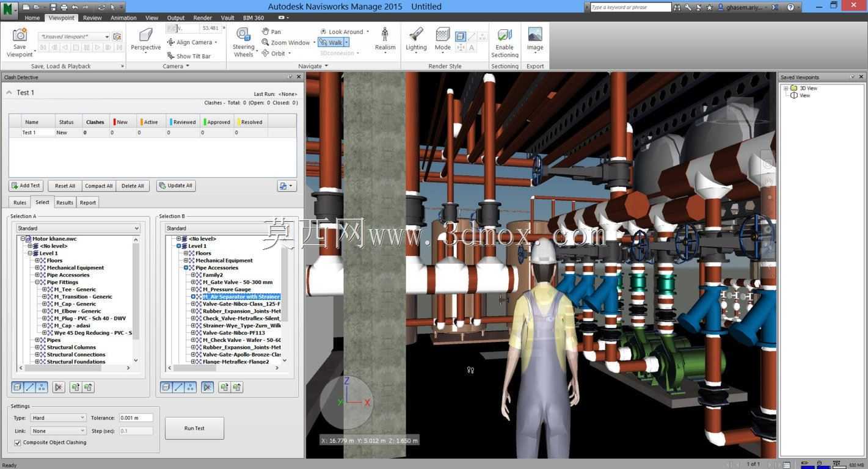This screenshot has height=469, width=868.
Task: Open the Rules tab in Clash Detective
Action: tap(20, 203)
